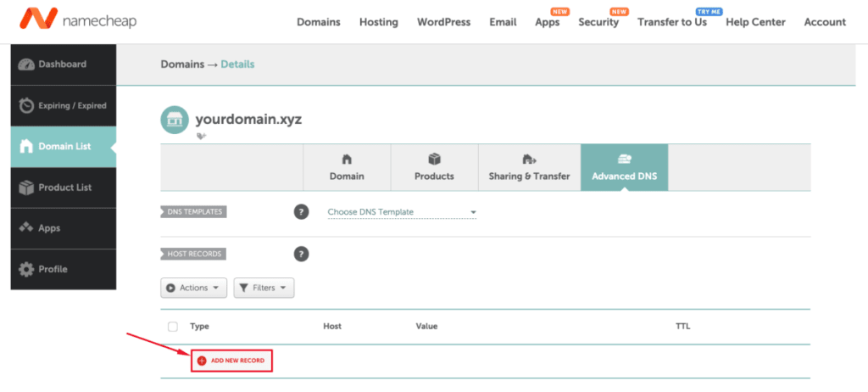868x392 pixels.
Task: Open the Dashboard sidebar item
Action: tap(63, 64)
